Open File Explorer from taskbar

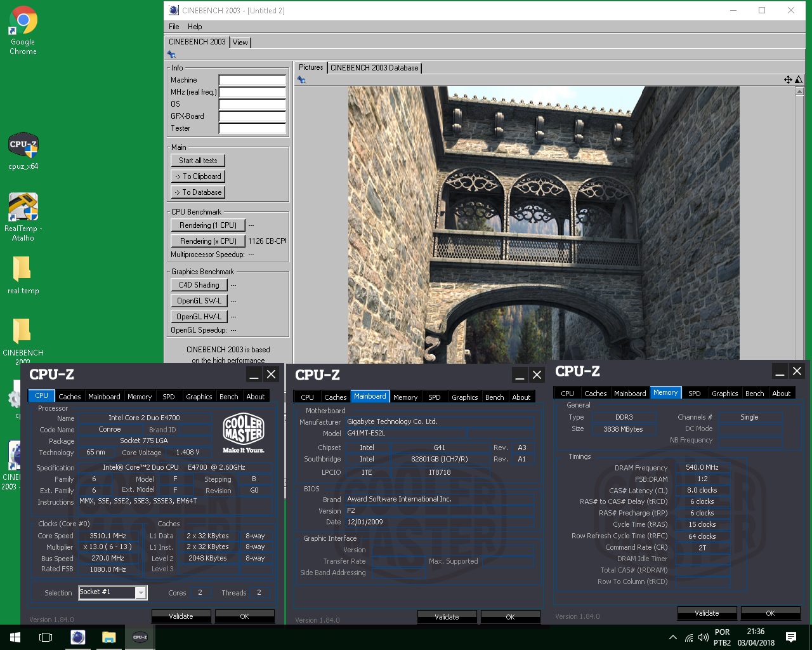[108, 637]
